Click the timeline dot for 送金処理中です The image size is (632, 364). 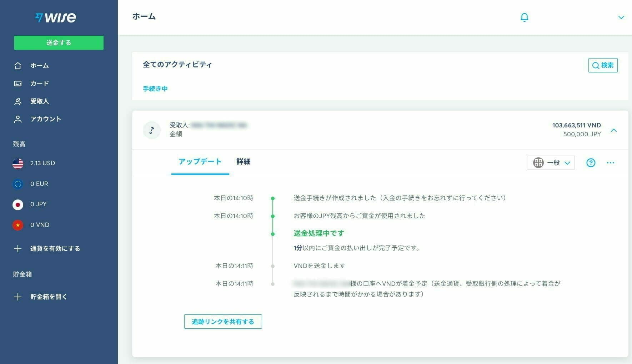point(273,234)
